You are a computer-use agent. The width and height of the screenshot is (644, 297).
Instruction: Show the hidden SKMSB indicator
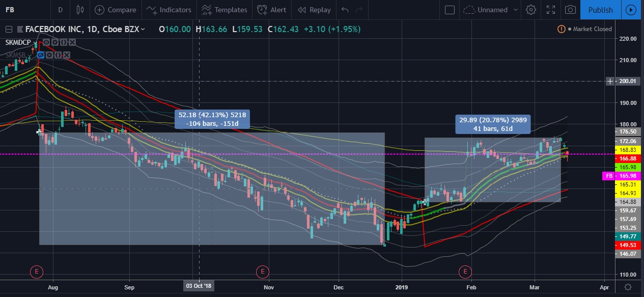(x=40, y=55)
